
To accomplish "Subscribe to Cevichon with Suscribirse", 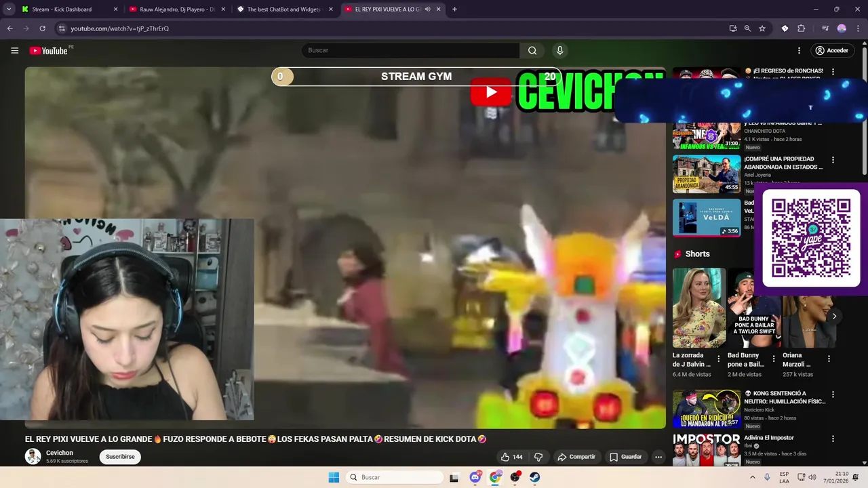I will pos(120,457).
